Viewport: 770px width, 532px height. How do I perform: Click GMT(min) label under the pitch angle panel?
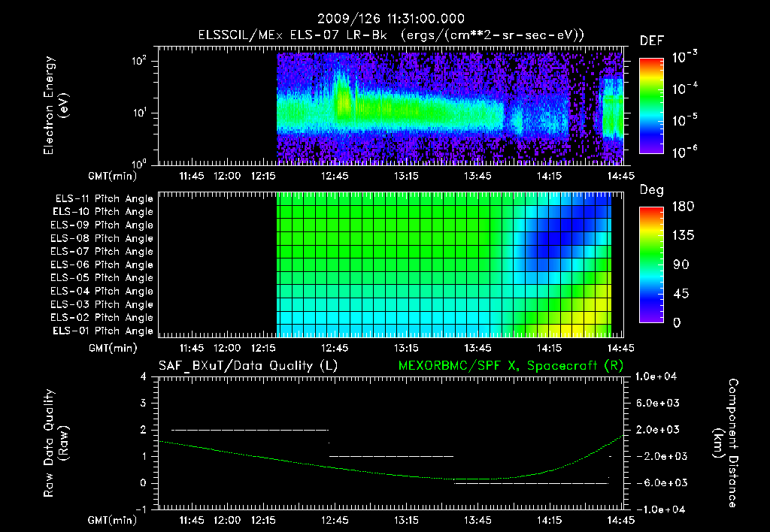pos(113,348)
